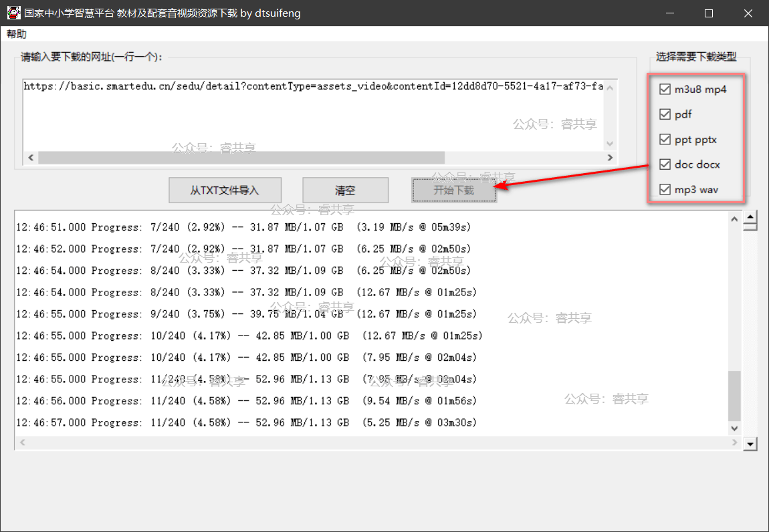The width and height of the screenshot is (769, 532).
Task: Click the URL box scroll-down arrow
Action: 610,144
